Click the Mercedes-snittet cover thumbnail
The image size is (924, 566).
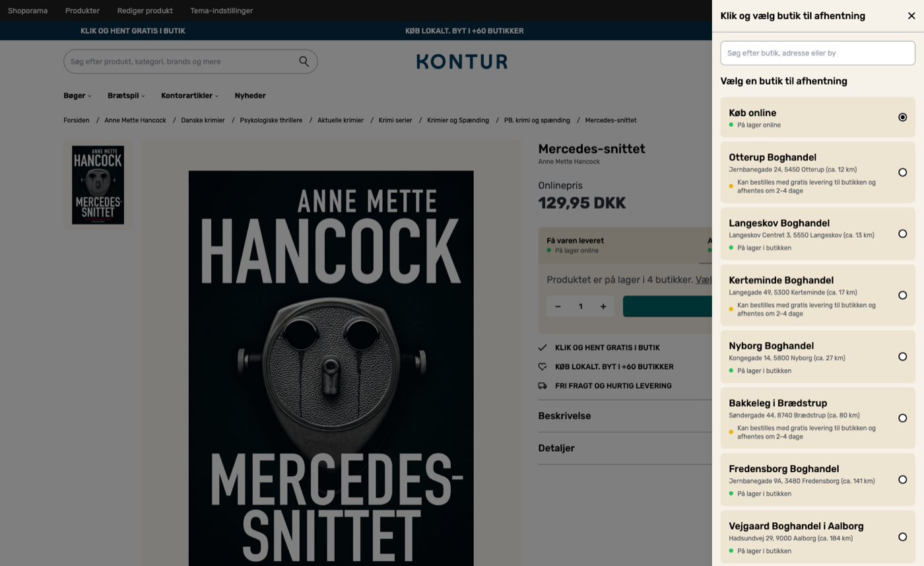[97, 185]
